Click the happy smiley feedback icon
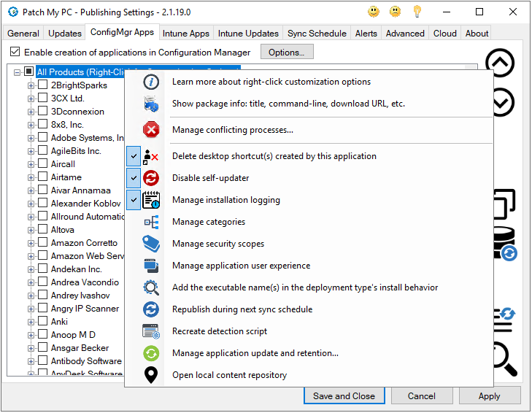This screenshot has width=532, height=413. tap(374, 12)
